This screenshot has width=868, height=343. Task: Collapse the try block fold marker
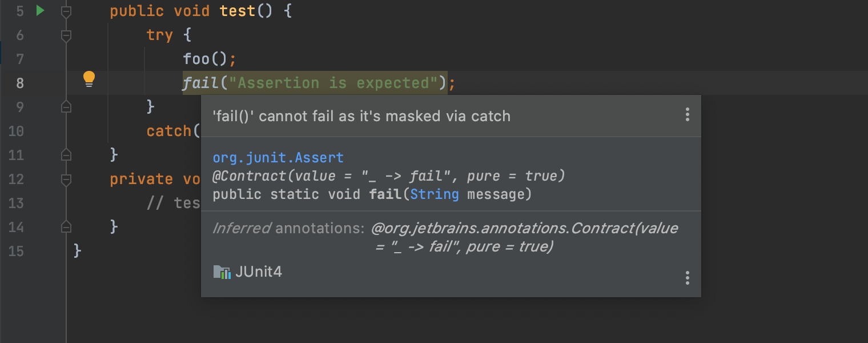click(66, 35)
